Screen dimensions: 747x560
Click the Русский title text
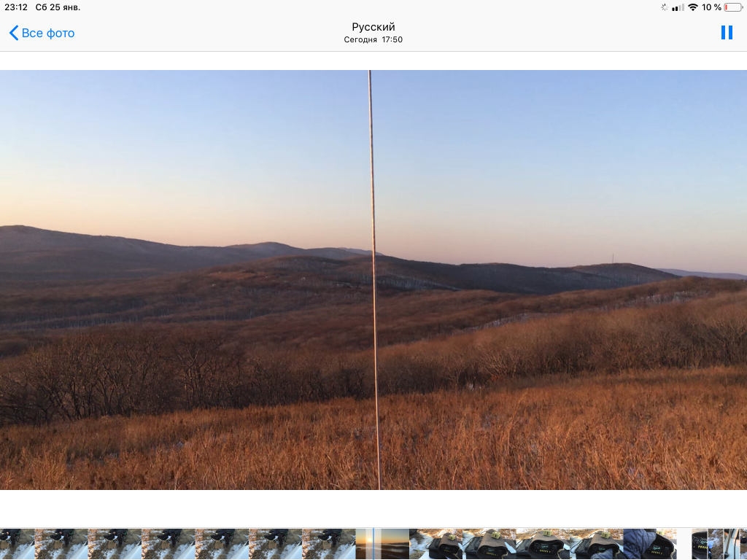point(373,27)
